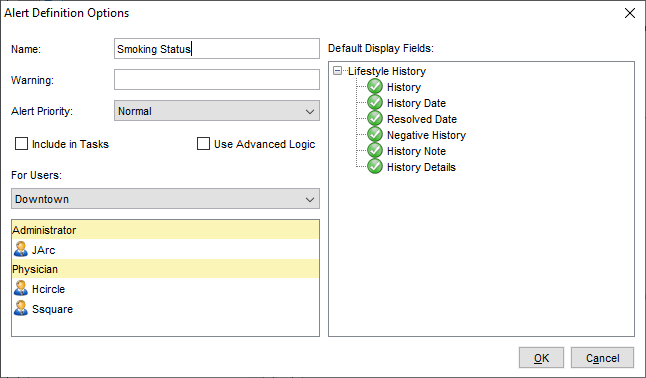Click into the Name field

tap(217, 49)
